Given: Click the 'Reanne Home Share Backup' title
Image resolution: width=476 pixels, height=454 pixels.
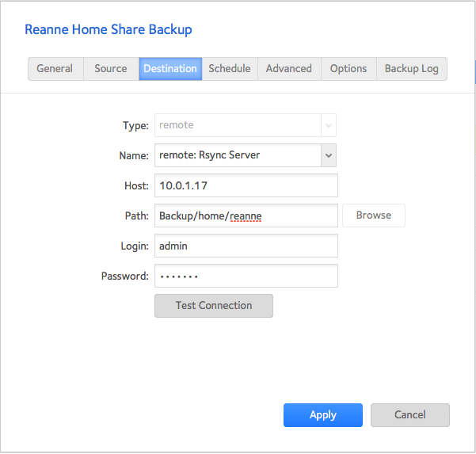Looking at the screenshot, I should pos(109,30).
